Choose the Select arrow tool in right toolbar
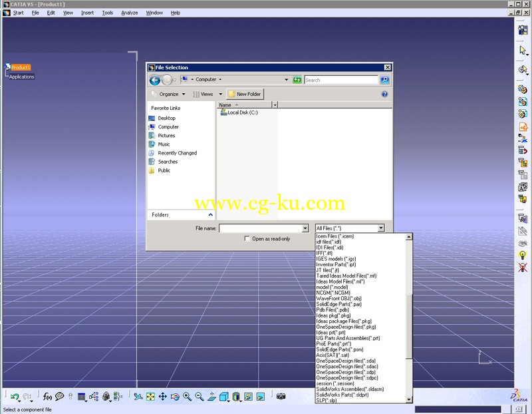 [x=523, y=51]
